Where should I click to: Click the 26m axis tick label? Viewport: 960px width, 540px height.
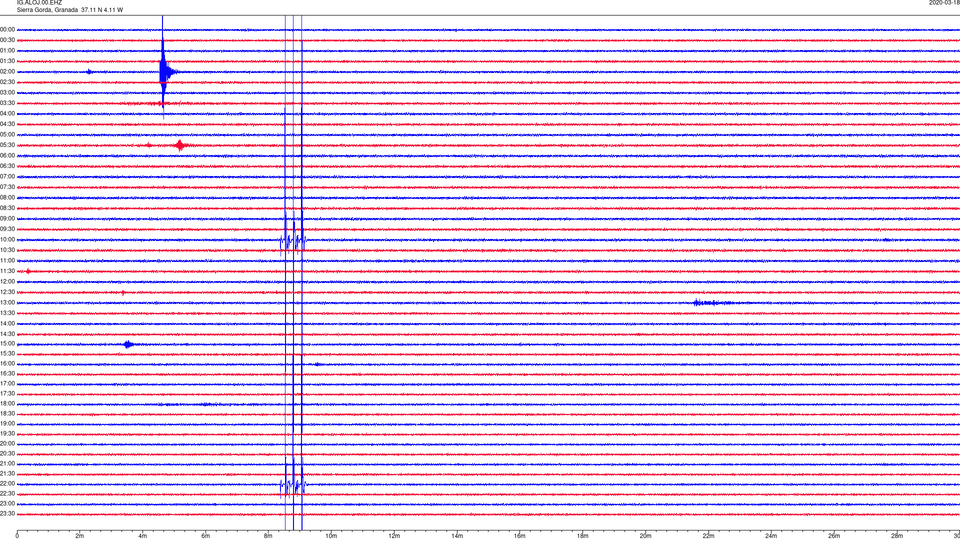coord(834,536)
